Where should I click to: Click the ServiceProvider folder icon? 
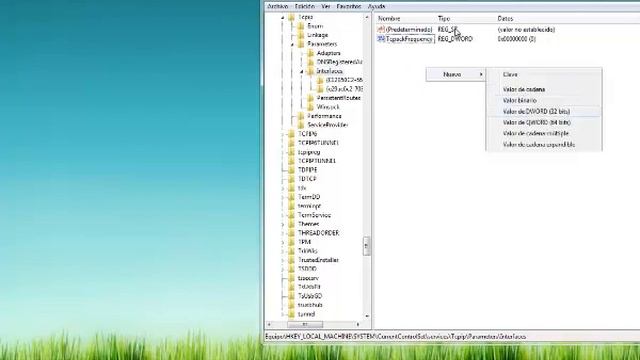301,125
